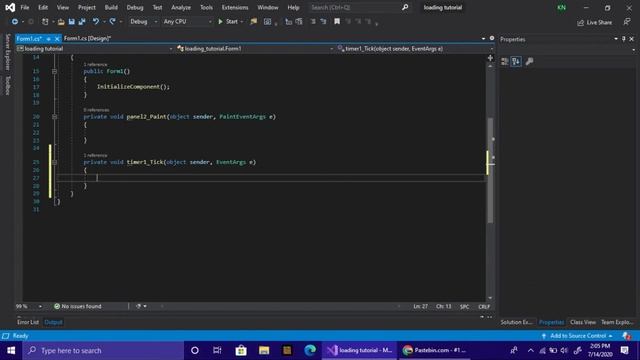Close the Properties panel
The height and width of the screenshot is (360, 640).
[x=631, y=39]
